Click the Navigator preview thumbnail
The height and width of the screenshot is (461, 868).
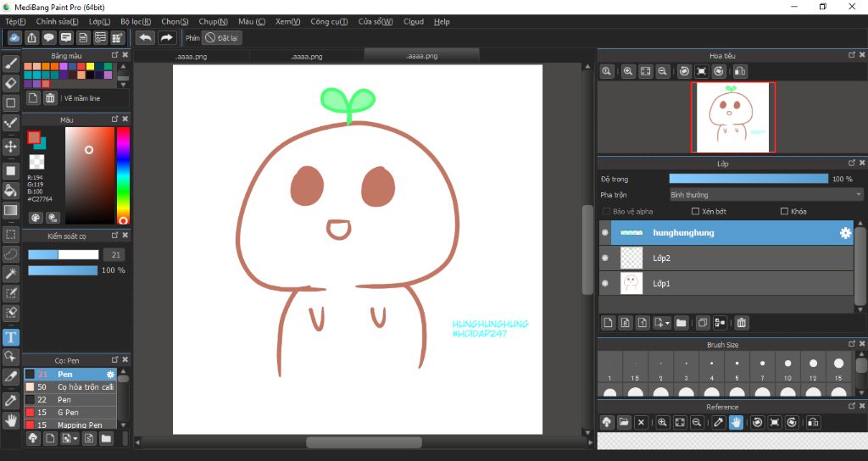click(733, 117)
